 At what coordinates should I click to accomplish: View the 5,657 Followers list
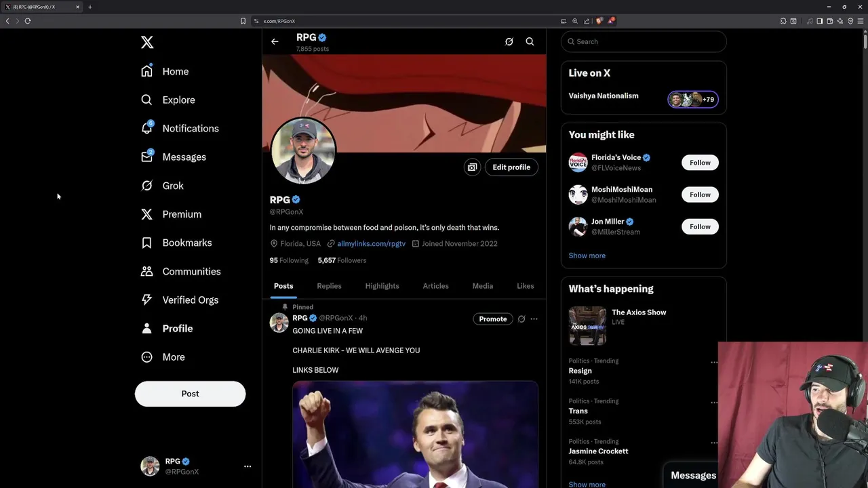click(x=342, y=260)
